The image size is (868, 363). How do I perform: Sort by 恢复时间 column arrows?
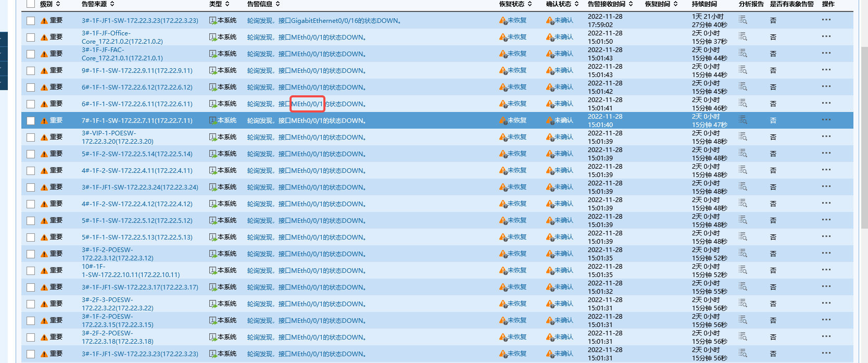click(x=675, y=4)
